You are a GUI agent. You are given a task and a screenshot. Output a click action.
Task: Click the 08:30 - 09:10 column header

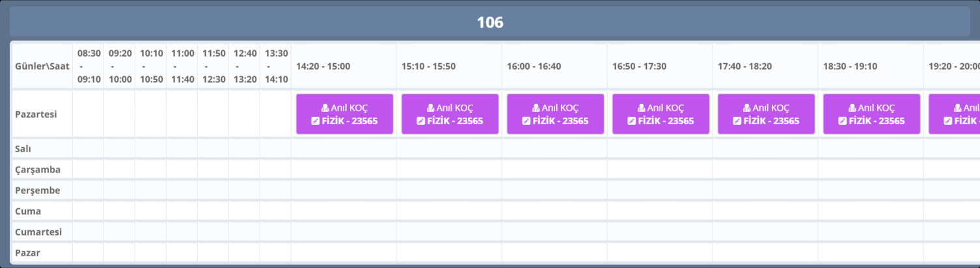coord(88,66)
